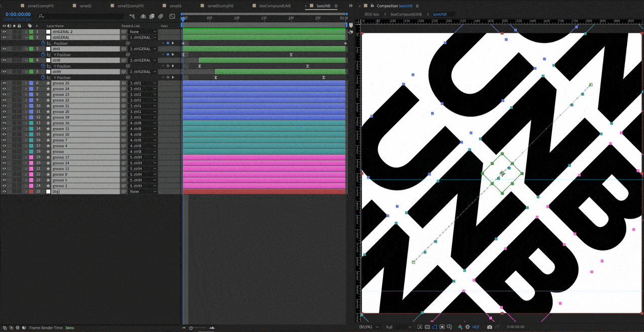Click the pick whip for grosso 25 layer
Viewport: 644px width, 332px height.
click(124, 83)
